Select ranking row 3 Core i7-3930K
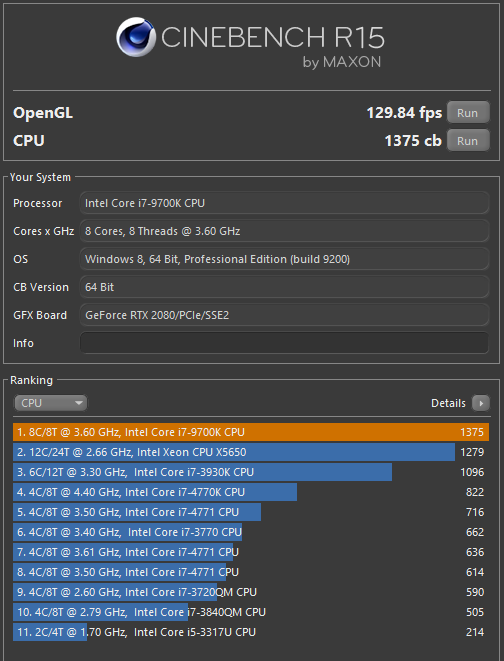The image size is (504, 661). click(251, 472)
